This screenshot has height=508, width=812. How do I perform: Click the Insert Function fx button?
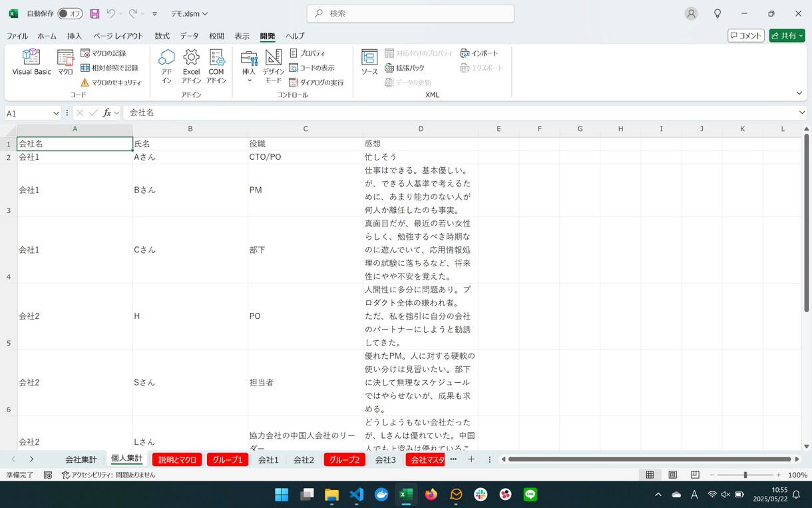(x=106, y=113)
